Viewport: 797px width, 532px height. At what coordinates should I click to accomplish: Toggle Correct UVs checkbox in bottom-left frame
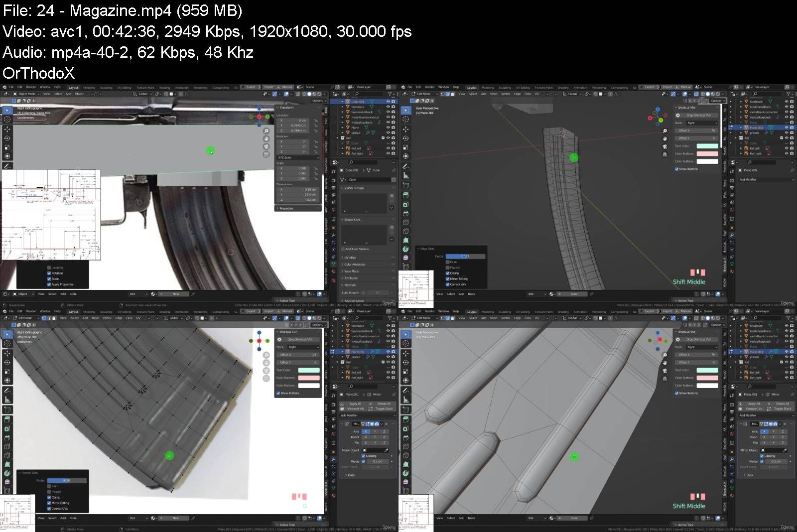49,509
